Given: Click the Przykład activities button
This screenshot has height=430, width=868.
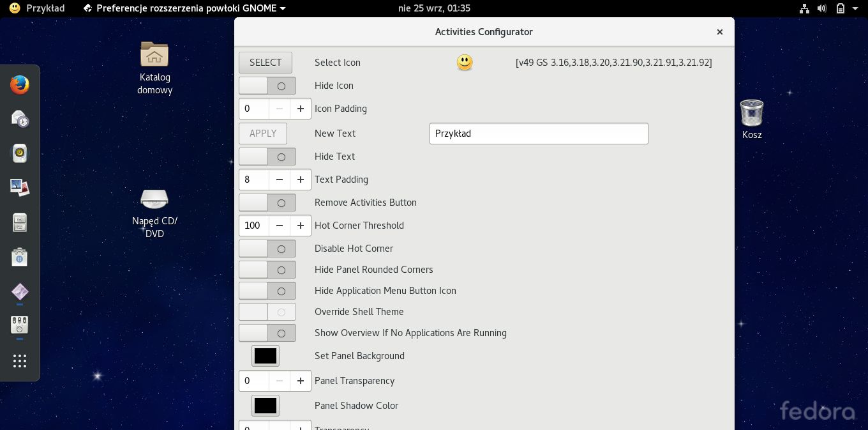Looking at the screenshot, I should tap(36, 8).
